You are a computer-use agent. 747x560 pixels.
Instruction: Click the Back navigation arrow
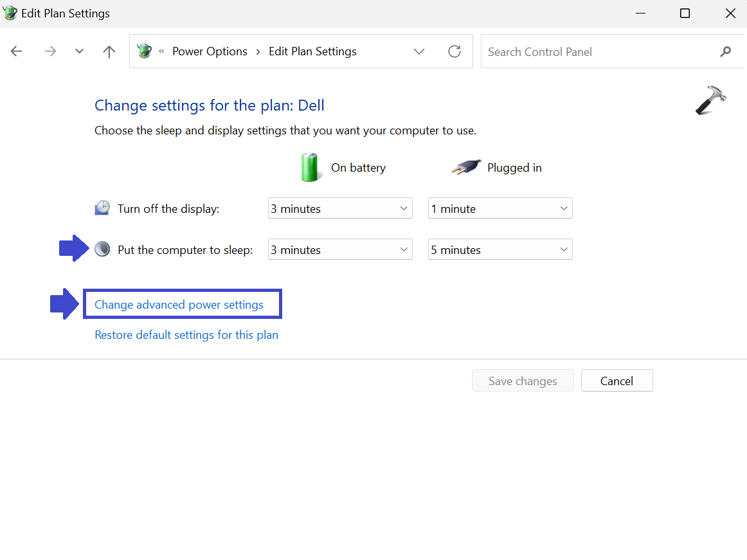coord(17,51)
